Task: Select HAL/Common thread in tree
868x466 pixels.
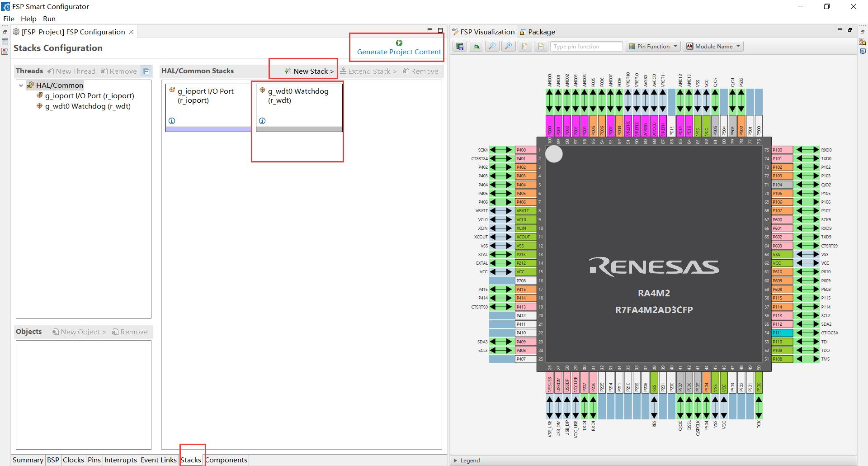Action: click(55, 85)
